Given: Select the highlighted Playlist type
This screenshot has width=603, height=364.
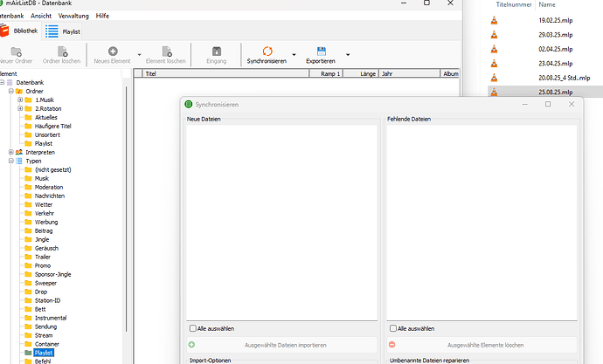Looking at the screenshot, I should coord(44,353).
